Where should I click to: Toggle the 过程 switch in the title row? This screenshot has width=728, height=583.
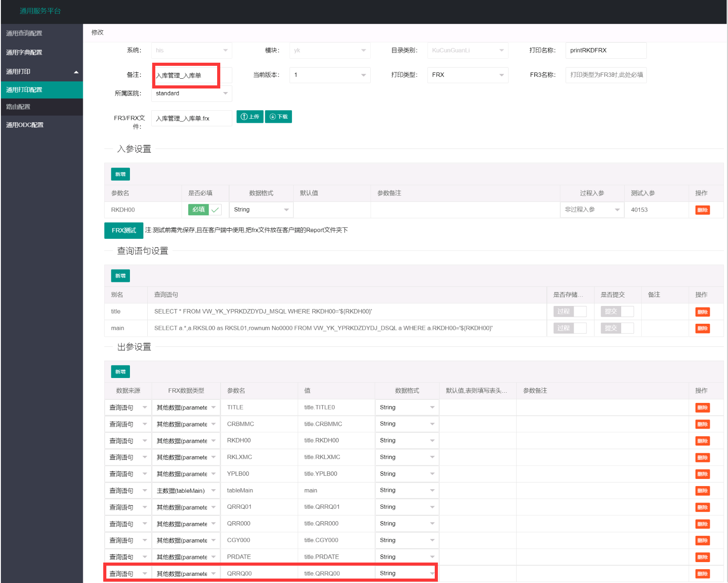(x=570, y=311)
